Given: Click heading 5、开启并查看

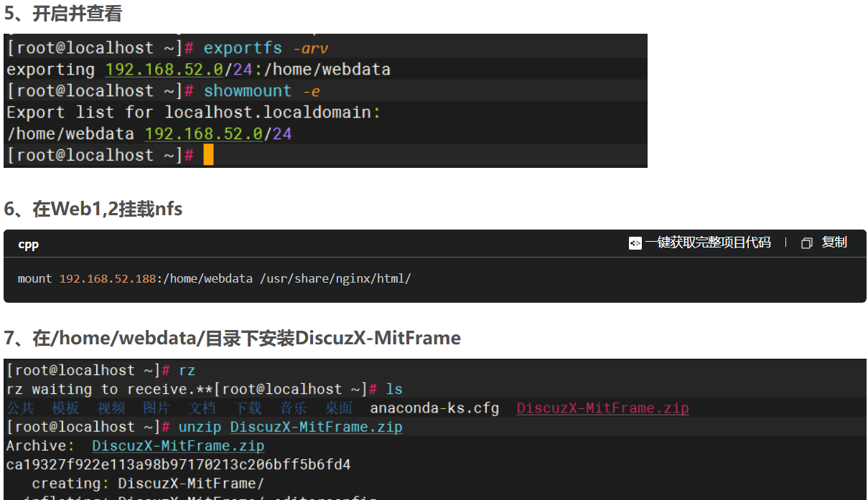Looking at the screenshot, I should click(x=63, y=13).
